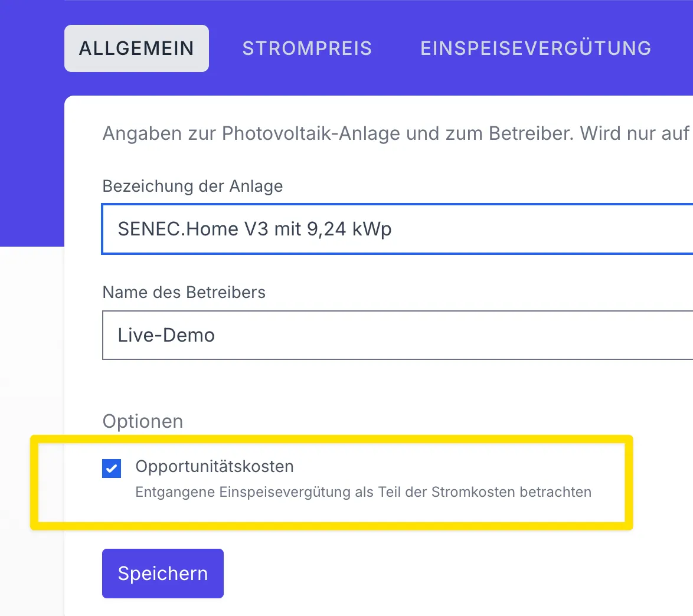Click the Photovoltaik-Anlage intro text
The width and height of the screenshot is (693, 616).
354,133
